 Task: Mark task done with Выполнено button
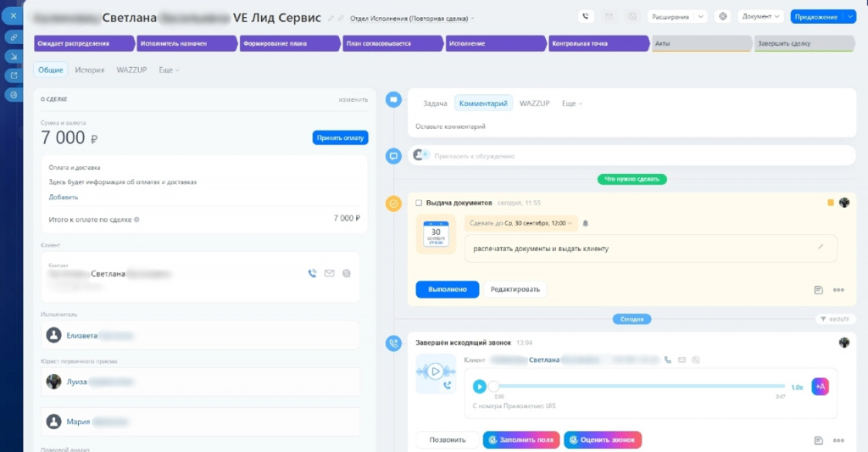(448, 289)
